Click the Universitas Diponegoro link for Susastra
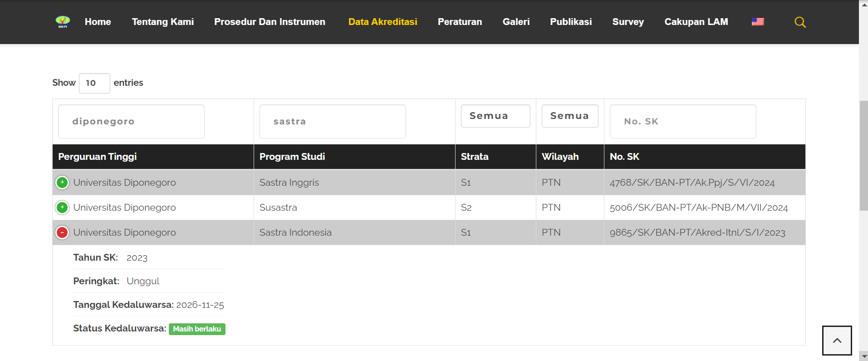 [124, 208]
